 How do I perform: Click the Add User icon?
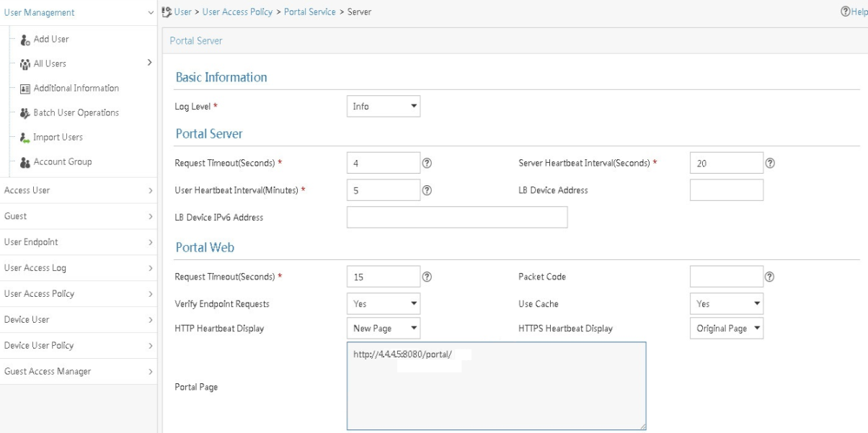coord(25,40)
